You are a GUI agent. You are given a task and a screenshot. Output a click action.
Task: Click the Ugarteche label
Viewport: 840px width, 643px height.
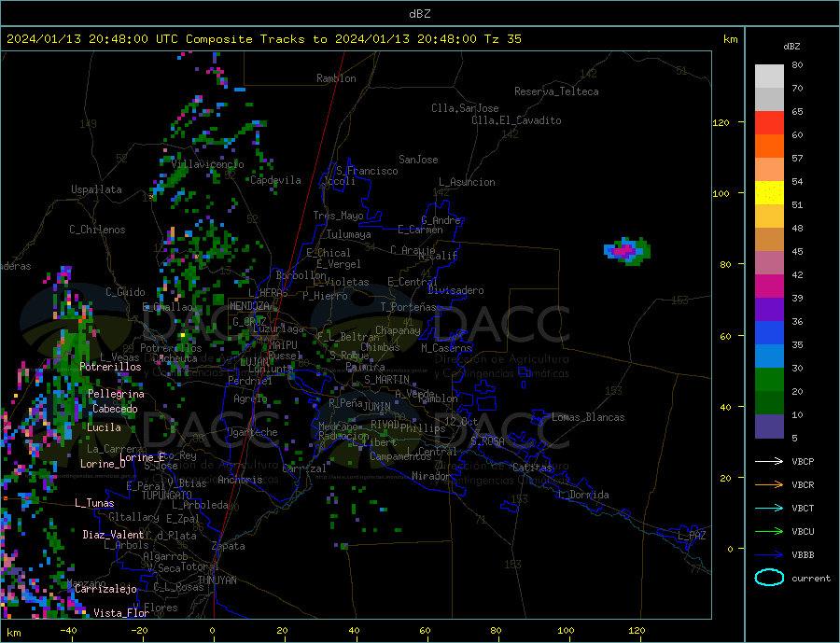click(252, 432)
